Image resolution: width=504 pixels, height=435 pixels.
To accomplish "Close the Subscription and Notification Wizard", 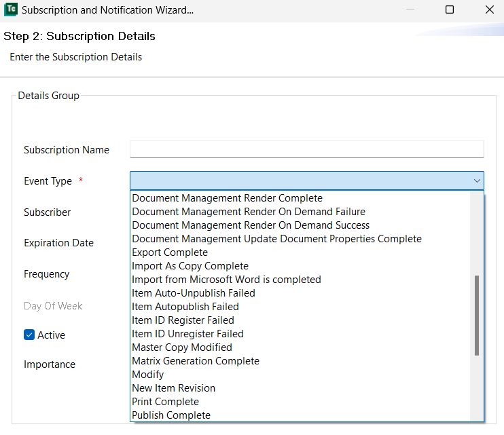I will pos(489,10).
